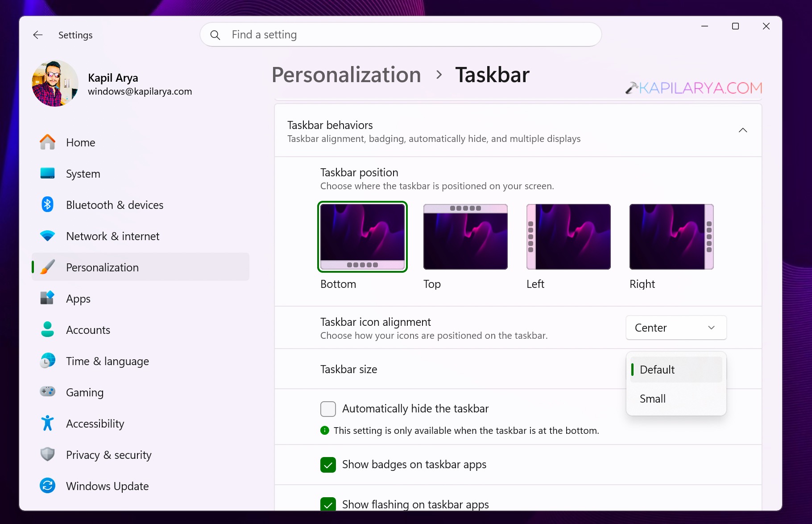The image size is (812, 524).
Task: Click the Time & language clock icon
Action: pos(47,361)
